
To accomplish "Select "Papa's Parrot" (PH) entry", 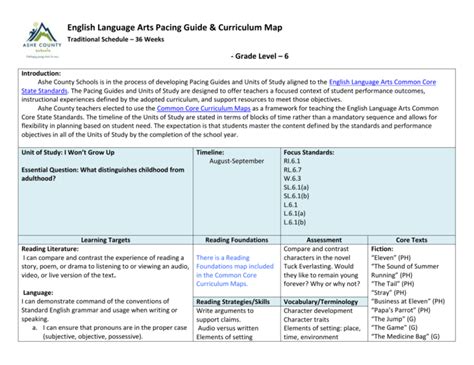I will coord(401,310).
